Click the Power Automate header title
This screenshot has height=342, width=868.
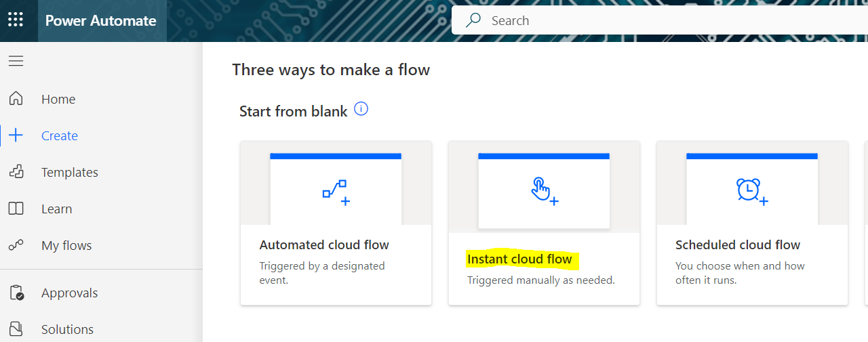coord(101,20)
